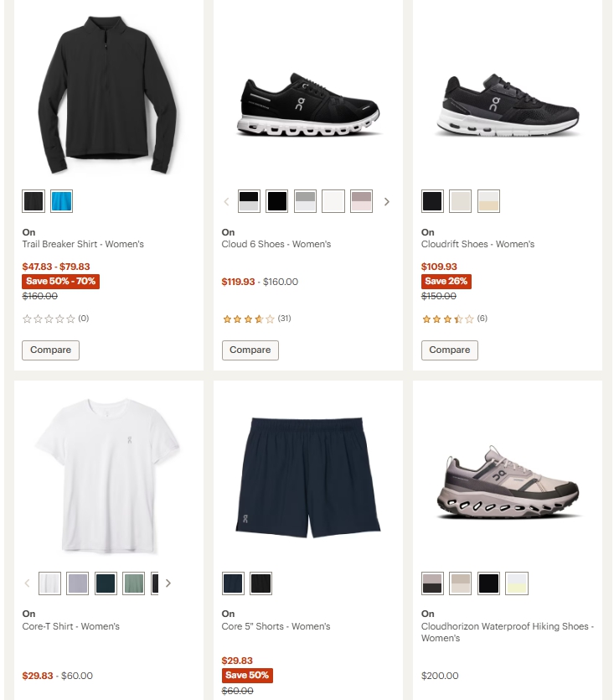
Task: Select blue swatch for Trail Breaker Shirt
Action: [x=61, y=201]
